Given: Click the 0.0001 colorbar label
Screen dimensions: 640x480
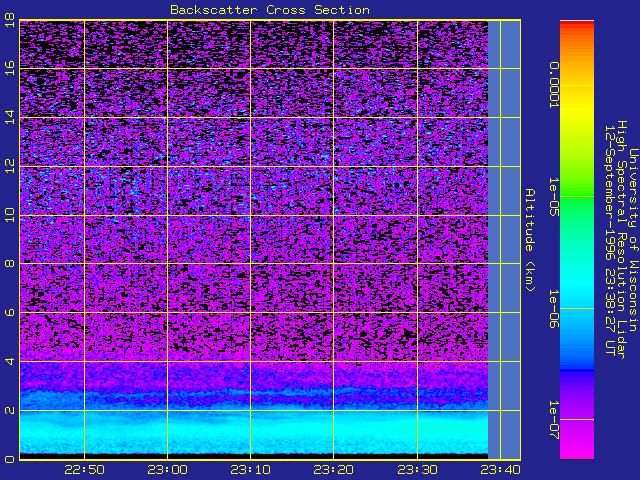Looking at the screenshot, I should click(x=553, y=85).
